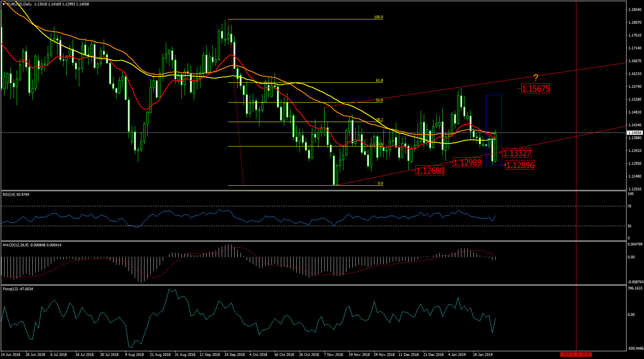The height and width of the screenshot is (359, 644).
Task: Select the Fibonacci 0.0 level label
Action: point(381,183)
